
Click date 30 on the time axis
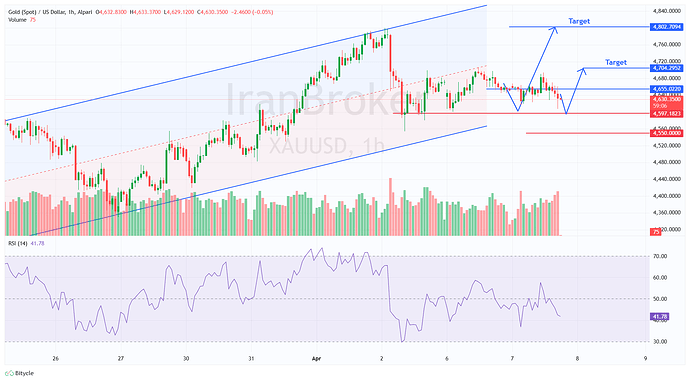click(x=186, y=359)
